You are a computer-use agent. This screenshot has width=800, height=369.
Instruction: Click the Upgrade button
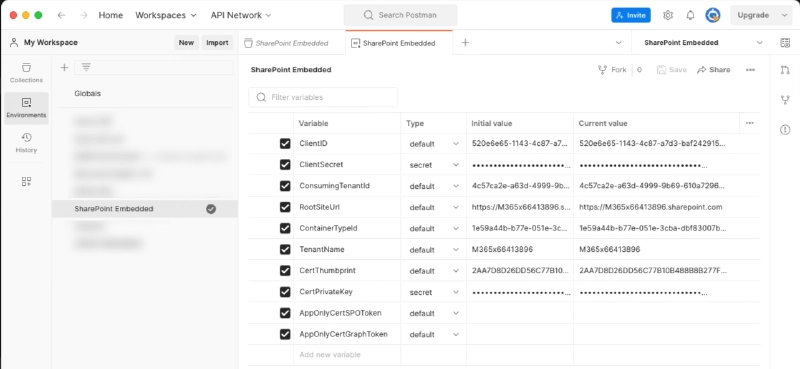754,15
